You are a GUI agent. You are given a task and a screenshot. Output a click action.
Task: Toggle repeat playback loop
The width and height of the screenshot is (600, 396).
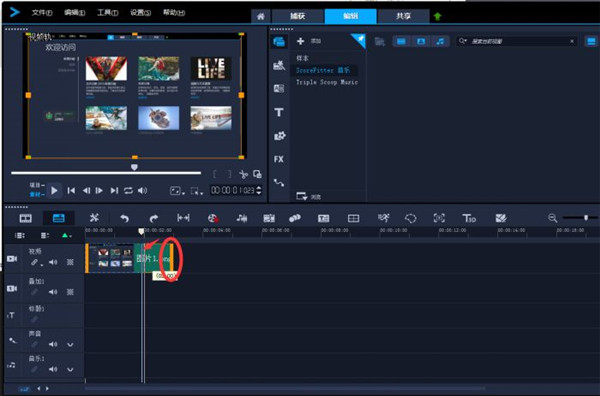point(128,191)
